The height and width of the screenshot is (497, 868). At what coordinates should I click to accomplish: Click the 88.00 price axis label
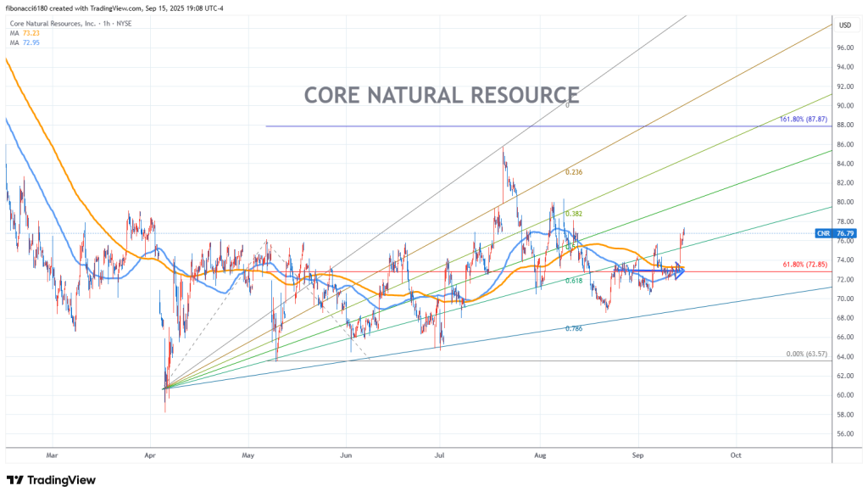tap(845, 126)
